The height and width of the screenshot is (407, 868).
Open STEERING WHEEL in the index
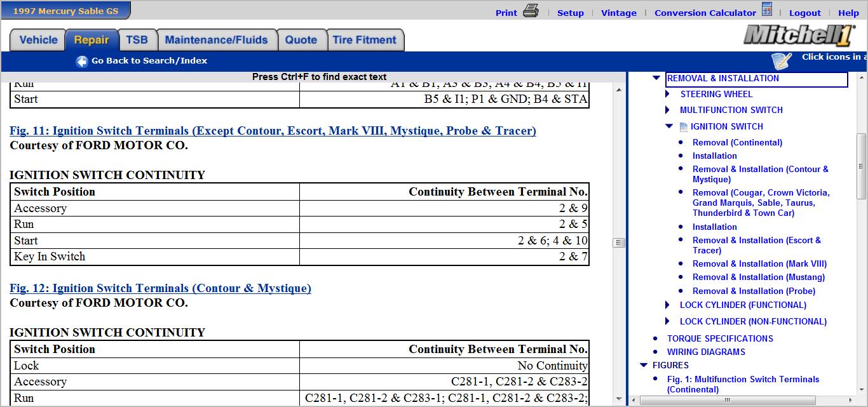716,94
